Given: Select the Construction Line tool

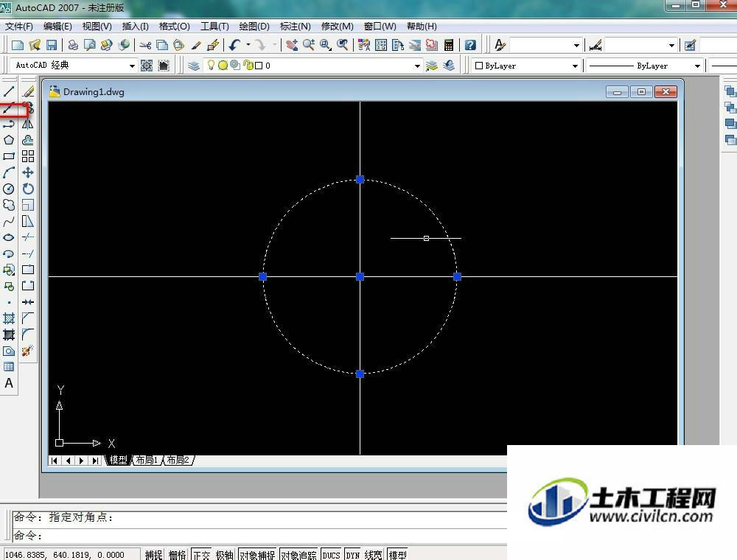Looking at the screenshot, I should click(x=9, y=108).
